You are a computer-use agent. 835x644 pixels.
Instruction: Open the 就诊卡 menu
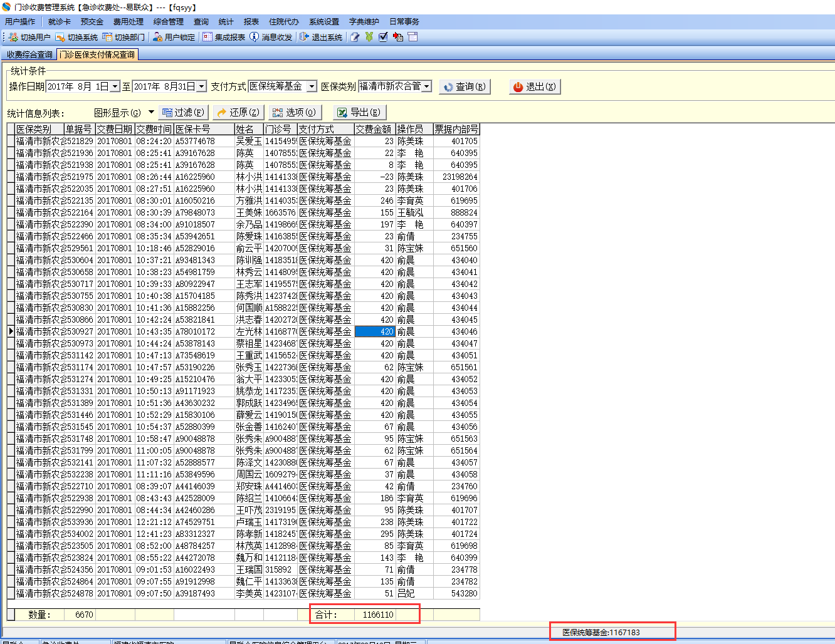pyautogui.click(x=60, y=21)
